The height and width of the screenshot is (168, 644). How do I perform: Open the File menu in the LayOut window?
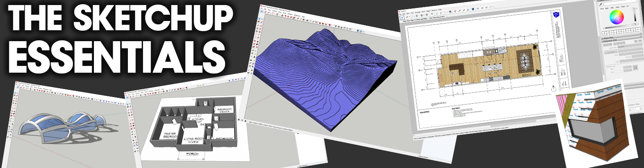(400, 14)
